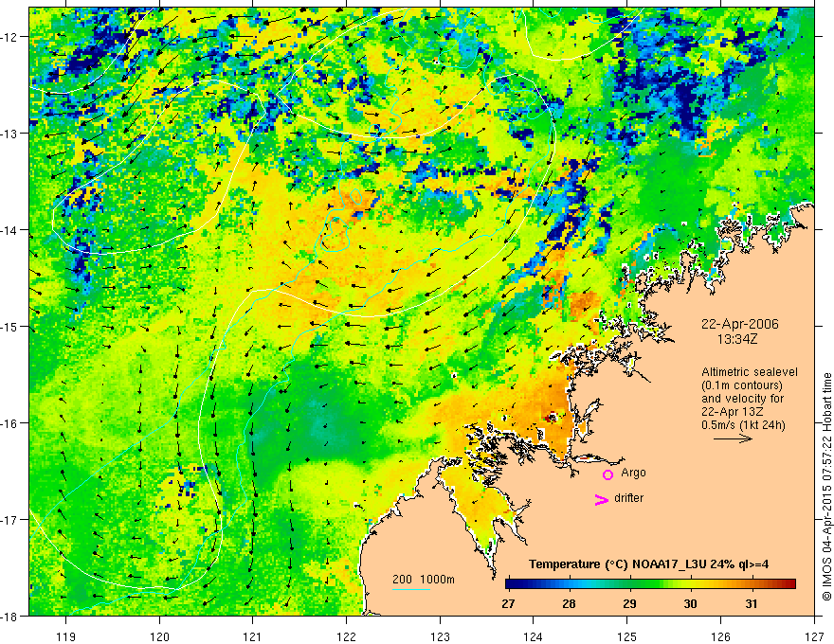Click the '200 1000m' depth contour label
The width and height of the screenshot is (834, 644).
[x=424, y=580]
